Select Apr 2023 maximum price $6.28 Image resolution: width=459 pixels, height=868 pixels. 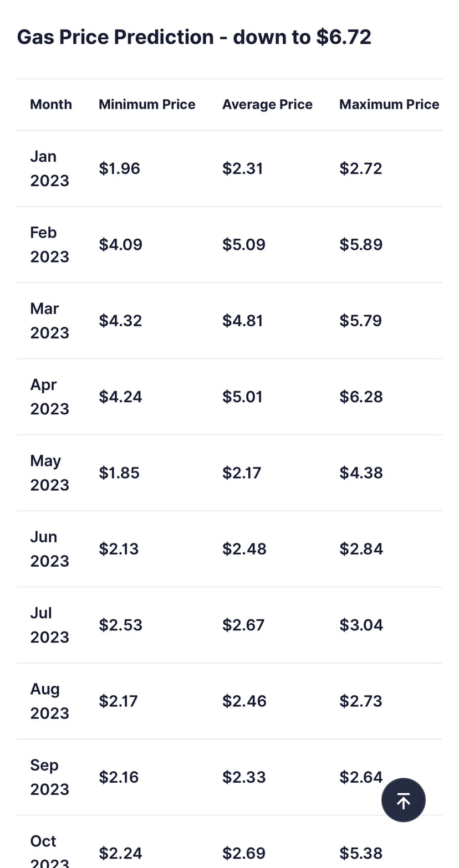(361, 397)
